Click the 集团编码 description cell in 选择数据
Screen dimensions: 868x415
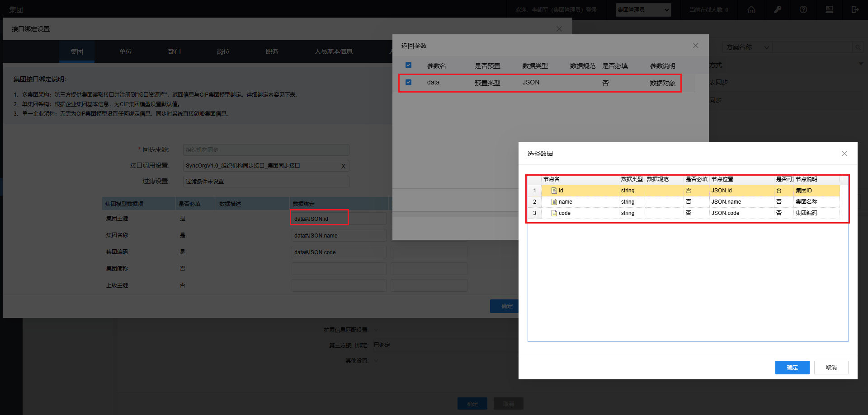816,213
